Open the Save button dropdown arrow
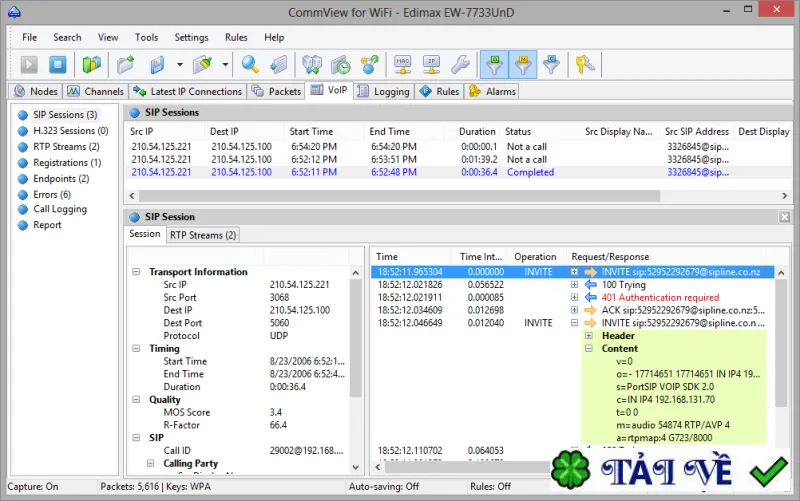This screenshot has width=800, height=501. click(x=180, y=65)
